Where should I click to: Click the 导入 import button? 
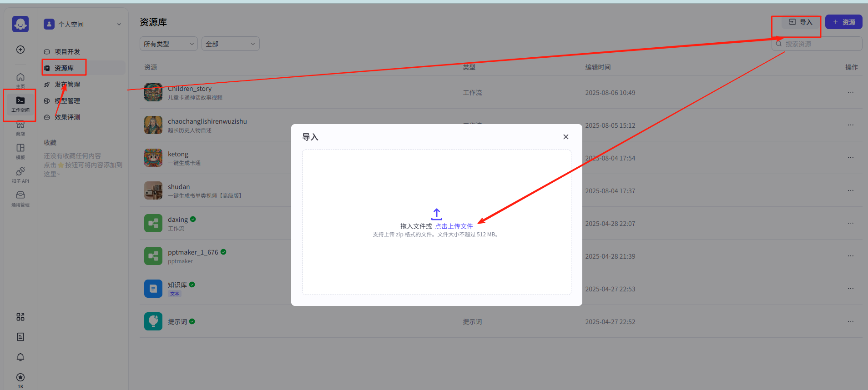pos(801,22)
